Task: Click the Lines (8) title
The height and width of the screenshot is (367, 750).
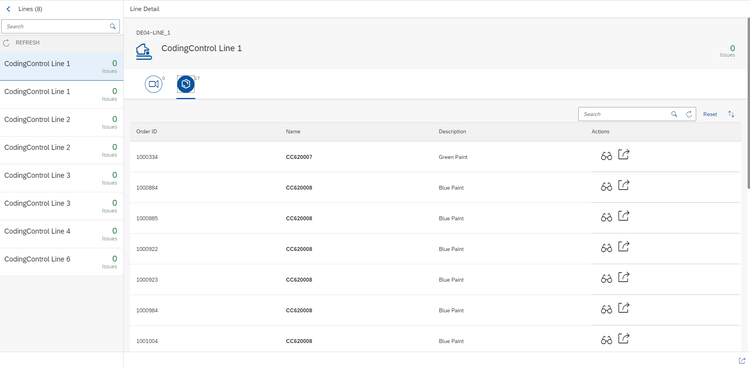Action: click(30, 9)
